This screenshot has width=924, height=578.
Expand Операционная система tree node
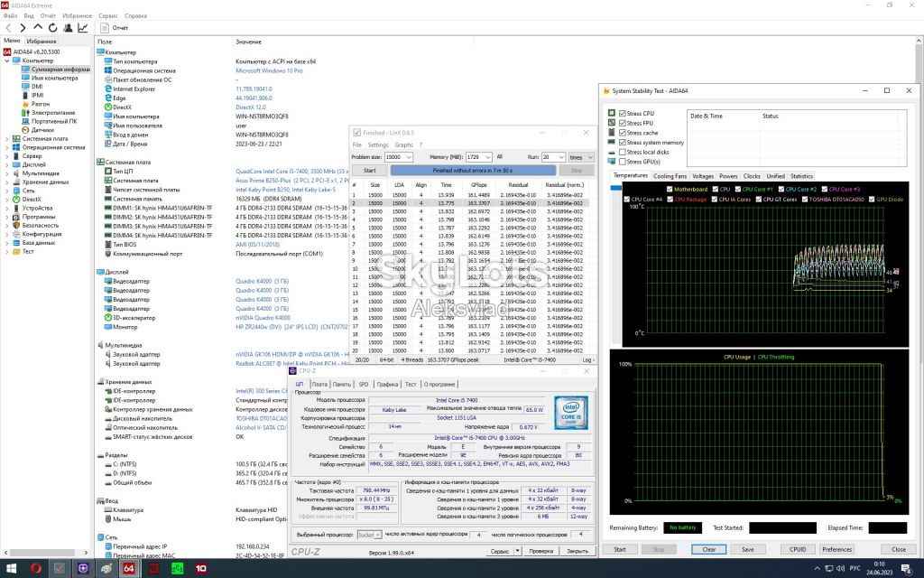(6, 147)
